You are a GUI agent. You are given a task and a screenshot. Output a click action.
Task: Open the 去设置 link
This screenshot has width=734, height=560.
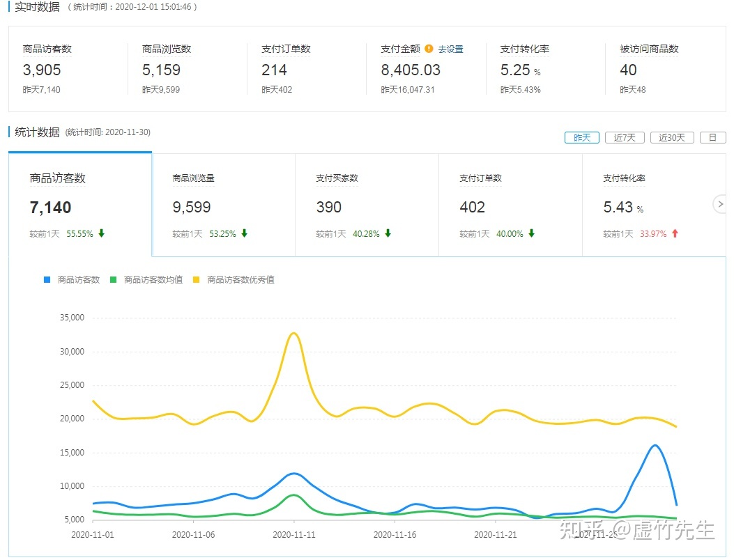[x=450, y=49]
